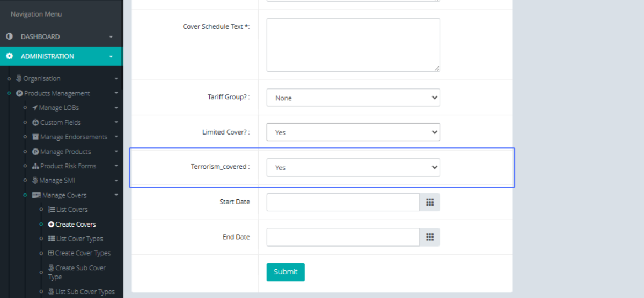644x298 pixels.
Task: Click the Manage LOBs arrow icon
Action: (34, 108)
